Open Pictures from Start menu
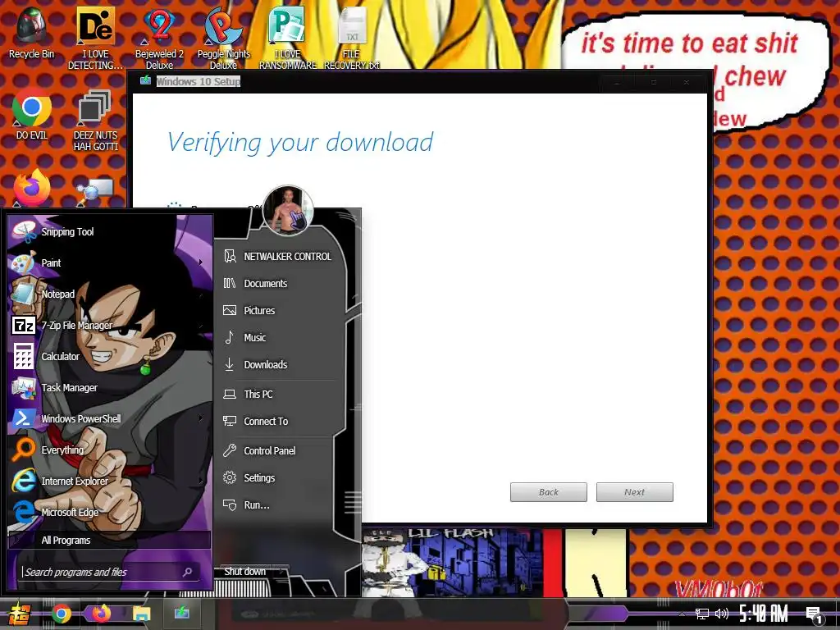Screen dimensions: 840x630 pyautogui.click(x=278, y=311)
